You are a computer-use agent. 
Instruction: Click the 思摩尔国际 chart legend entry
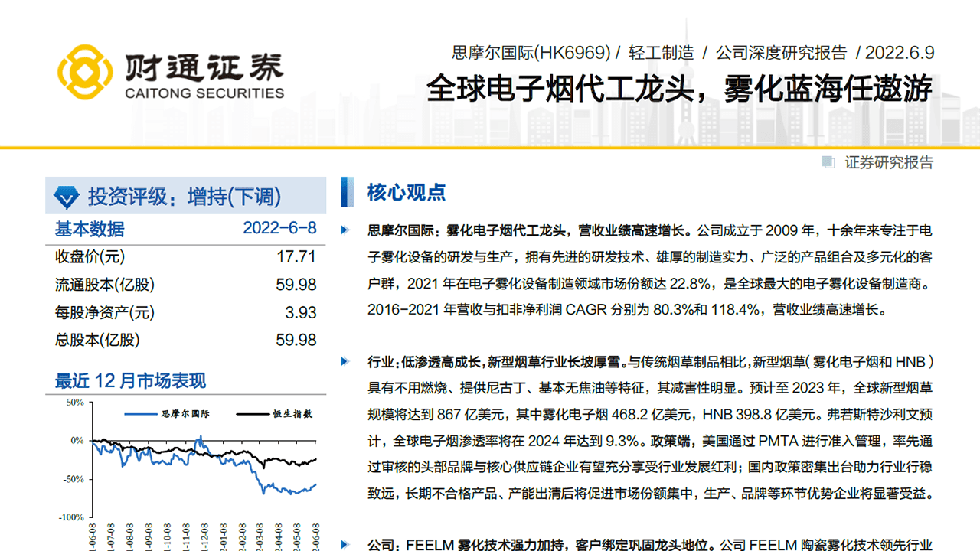coord(167,414)
